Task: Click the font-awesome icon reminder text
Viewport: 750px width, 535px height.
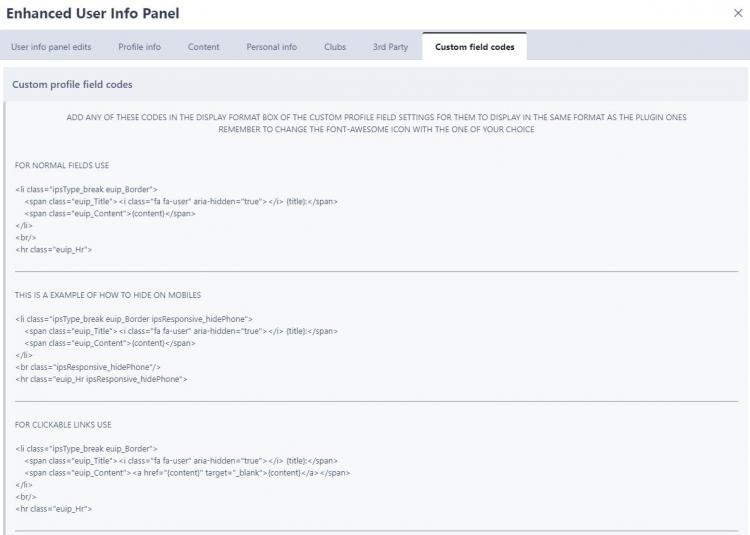Action: (x=375, y=130)
